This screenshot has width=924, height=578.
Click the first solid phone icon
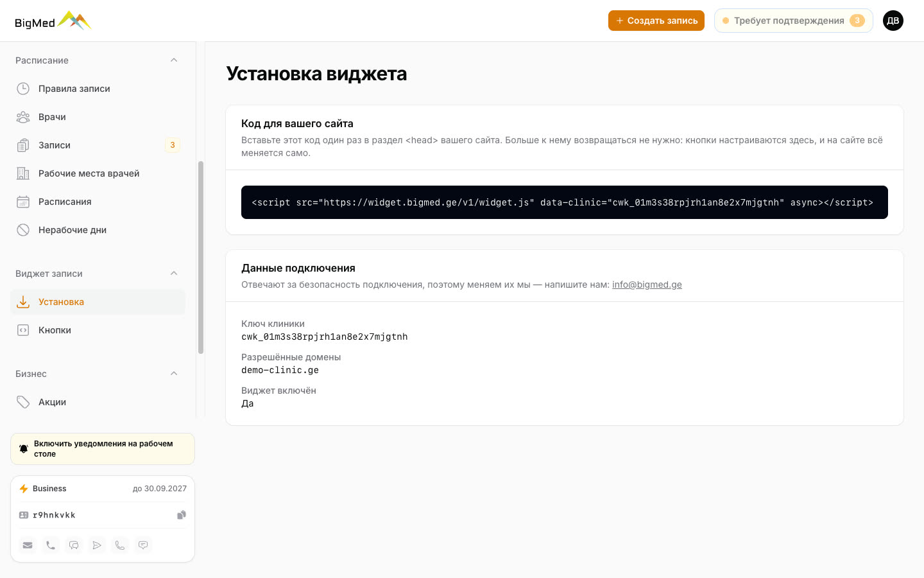pyautogui.click(x=51, y=545)
